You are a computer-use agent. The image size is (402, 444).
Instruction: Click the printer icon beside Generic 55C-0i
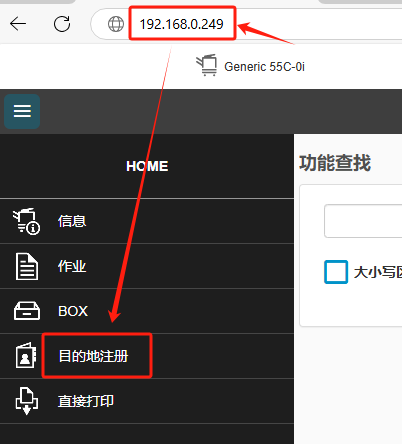point(206,65)
